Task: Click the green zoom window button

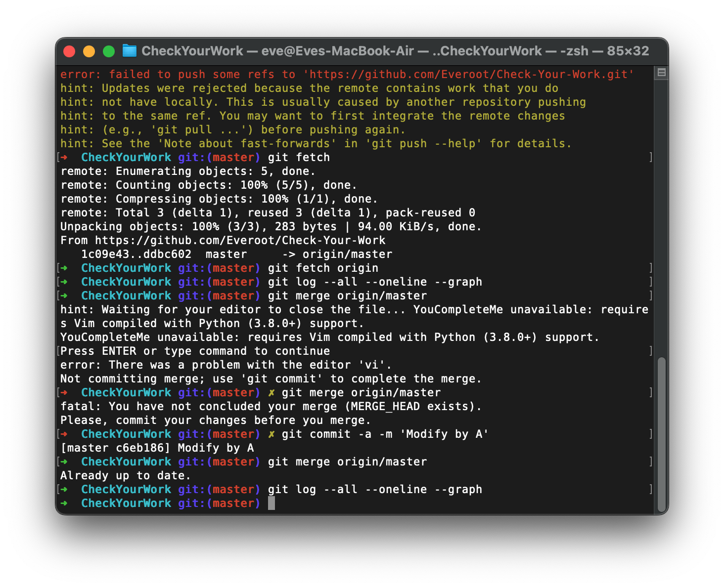Action: pyautogui.click(x=109, y=51)
